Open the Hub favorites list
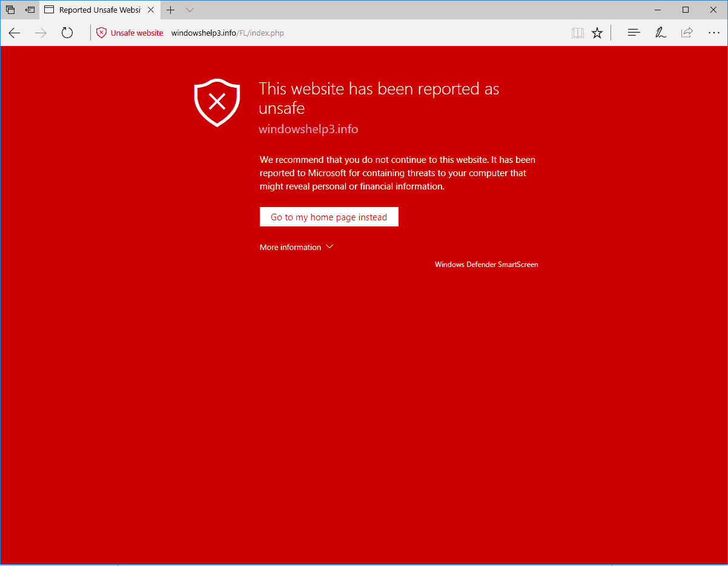The height and width of the screenshot is (566, 728). 634,33
